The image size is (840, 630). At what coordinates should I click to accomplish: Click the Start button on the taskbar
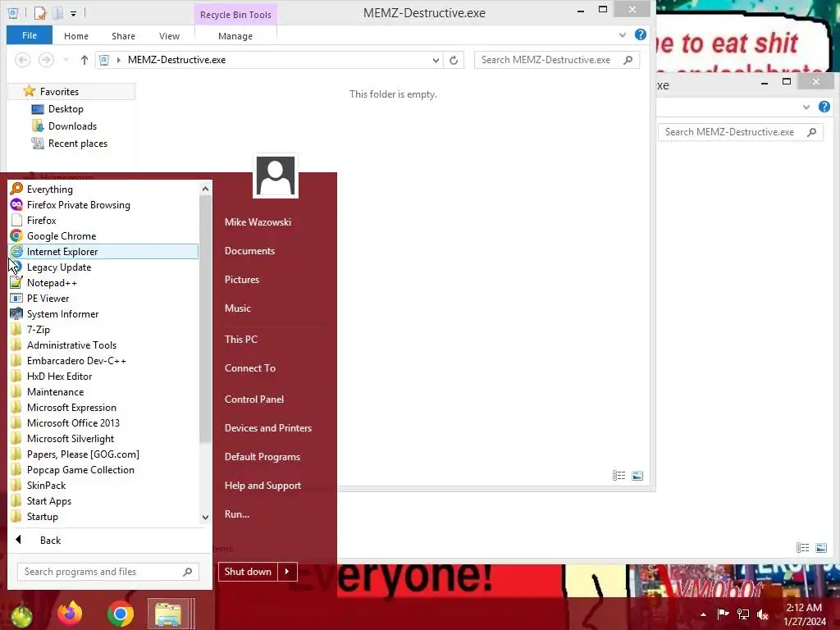click(21, 614)
